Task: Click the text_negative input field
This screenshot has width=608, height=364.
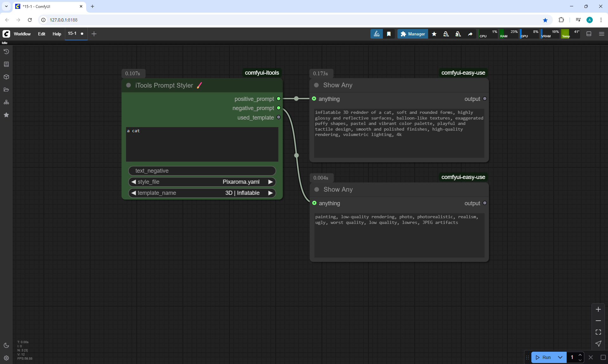Action: click(202, 171)
